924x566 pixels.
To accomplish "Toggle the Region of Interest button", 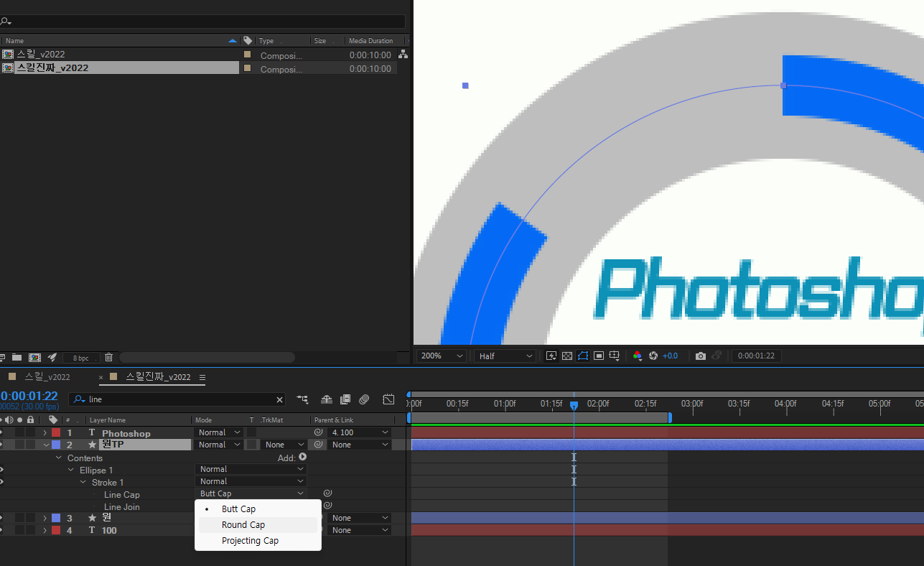I will pyautogui.click(x=599, y=356).
